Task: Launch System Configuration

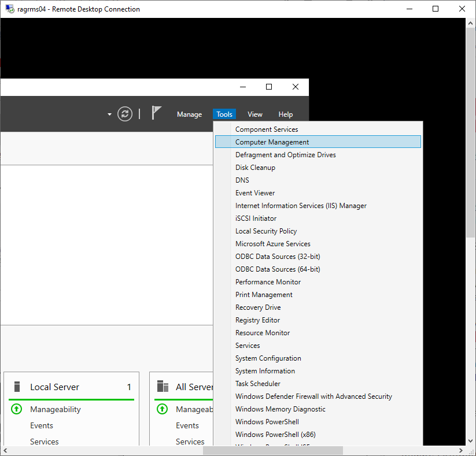Action: coord(318,358)
